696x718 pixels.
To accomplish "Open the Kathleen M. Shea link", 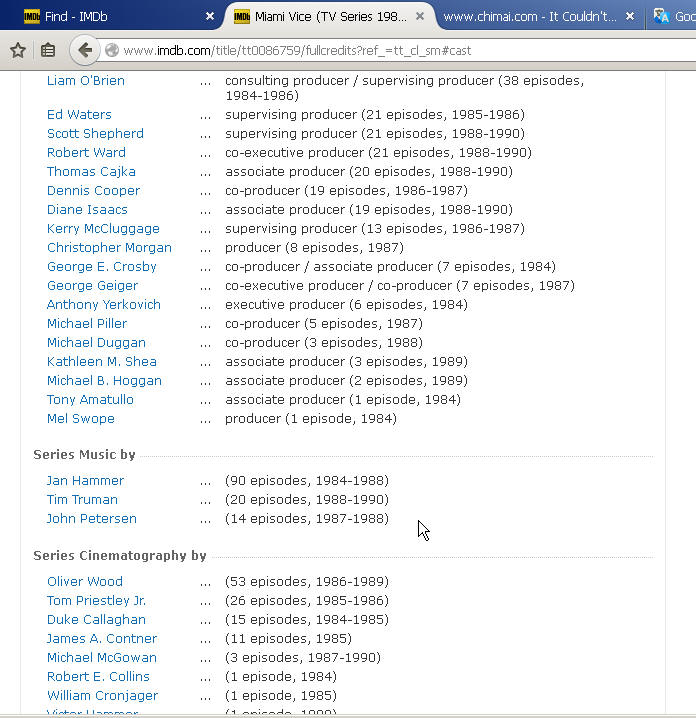I will tap(102, 362).
